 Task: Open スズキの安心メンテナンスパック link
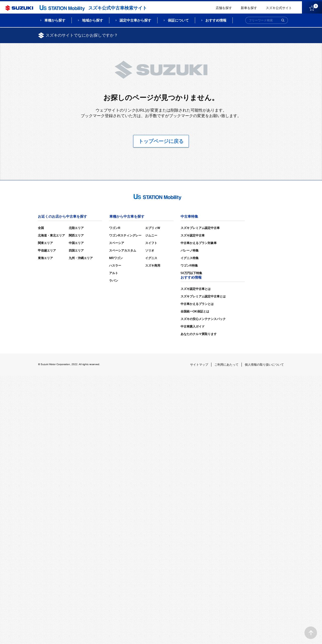pos(203,319)
